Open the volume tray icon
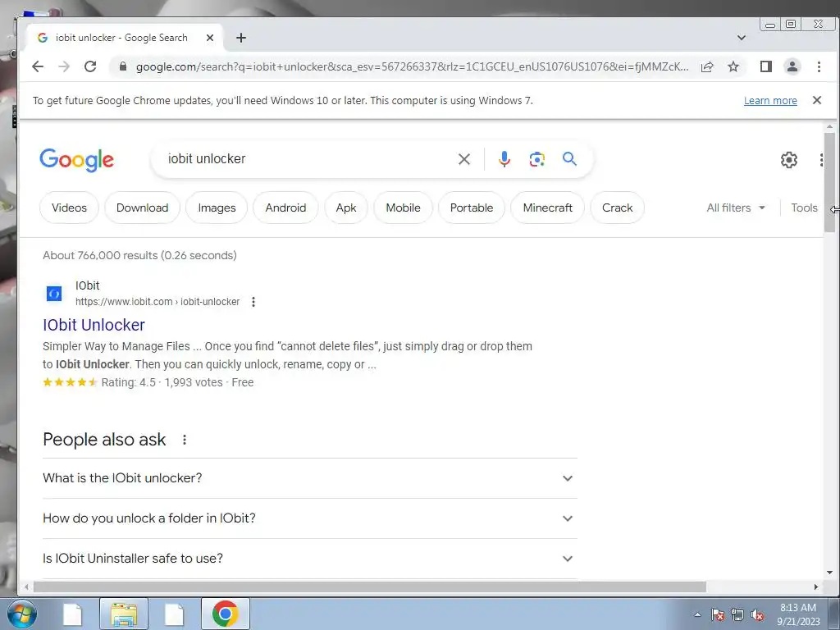The image size is (840, 630). [757, 614]
